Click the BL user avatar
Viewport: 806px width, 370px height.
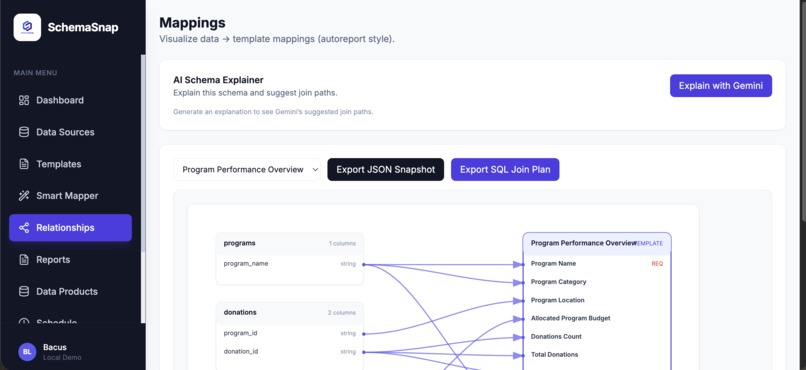pyautogui.click(x=27, y=352)
